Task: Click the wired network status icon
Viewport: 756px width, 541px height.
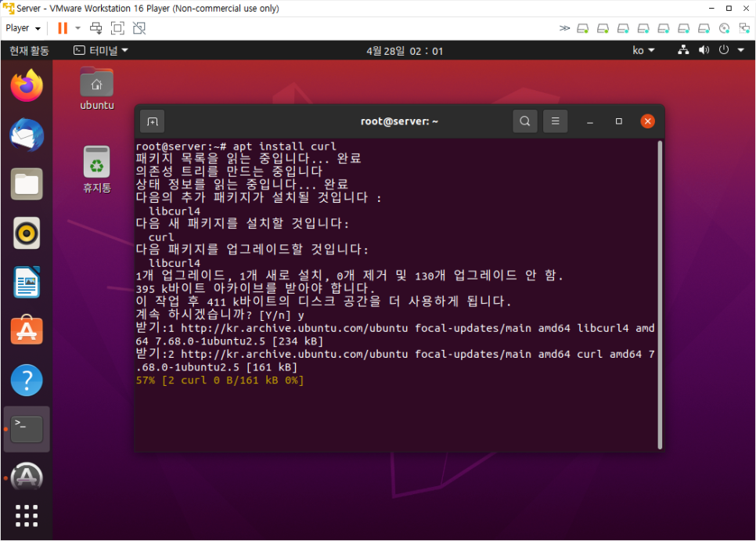Action: (x=683, y=49)
